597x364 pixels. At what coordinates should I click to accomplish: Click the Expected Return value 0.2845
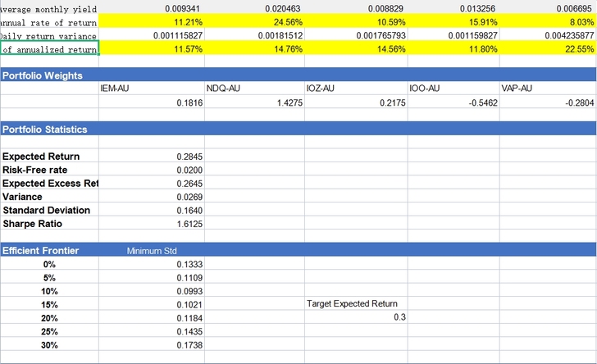coord(152,157)
